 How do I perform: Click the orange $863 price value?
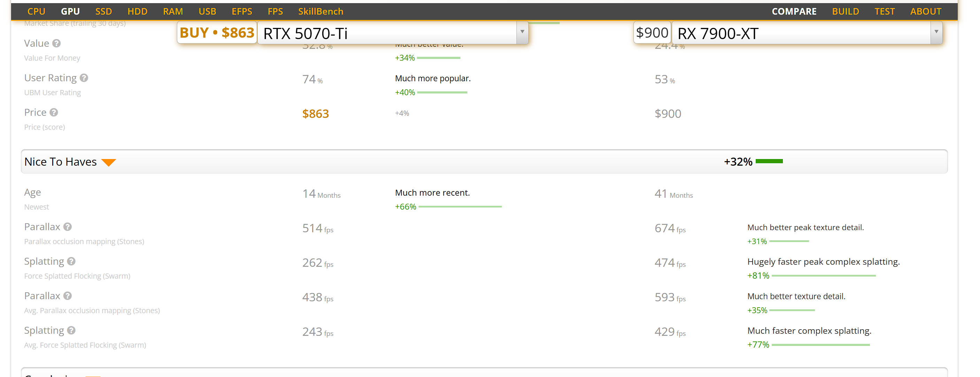click(x=316, y=113)
